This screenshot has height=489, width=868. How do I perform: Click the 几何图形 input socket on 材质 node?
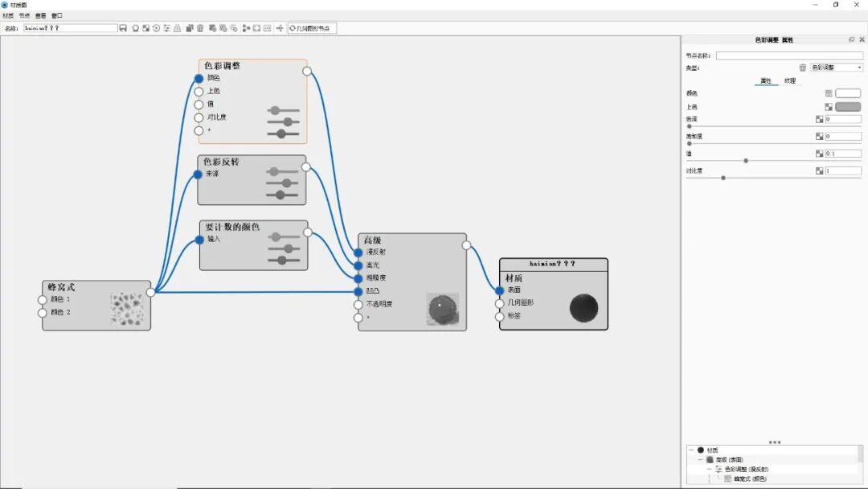click(x=499, y=303)
